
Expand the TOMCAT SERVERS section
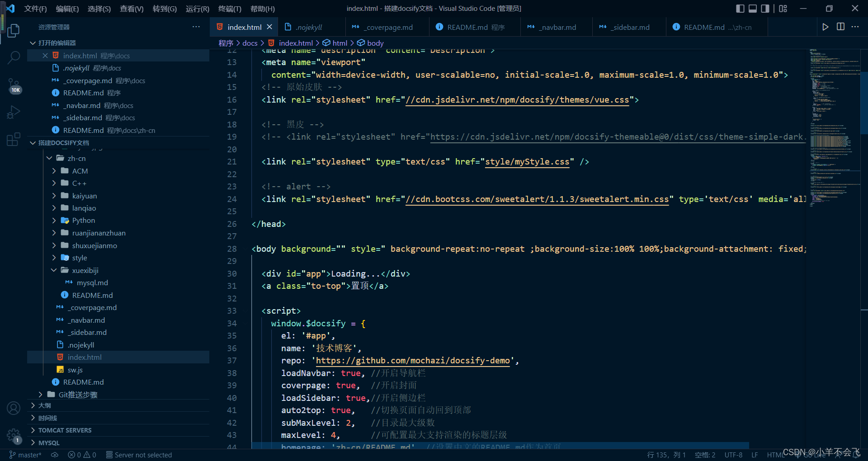click(65, 430)
